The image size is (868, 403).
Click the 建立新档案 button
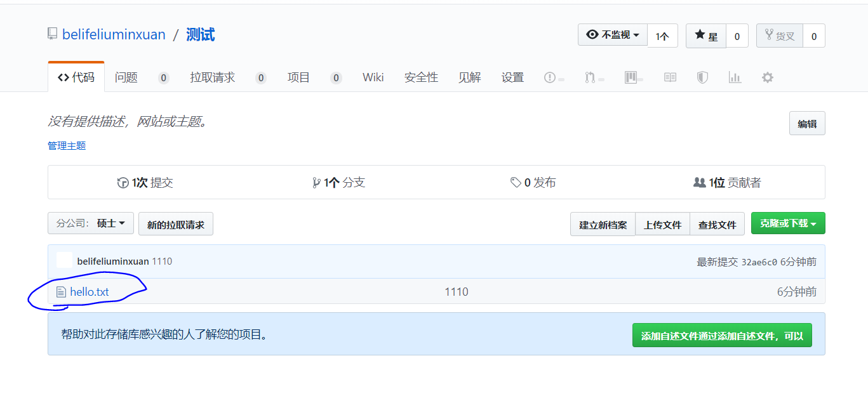603,224
